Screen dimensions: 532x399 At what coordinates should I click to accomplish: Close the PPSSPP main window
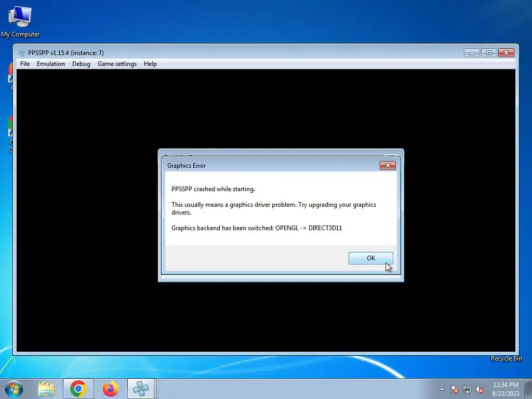[x=506, y=53]
